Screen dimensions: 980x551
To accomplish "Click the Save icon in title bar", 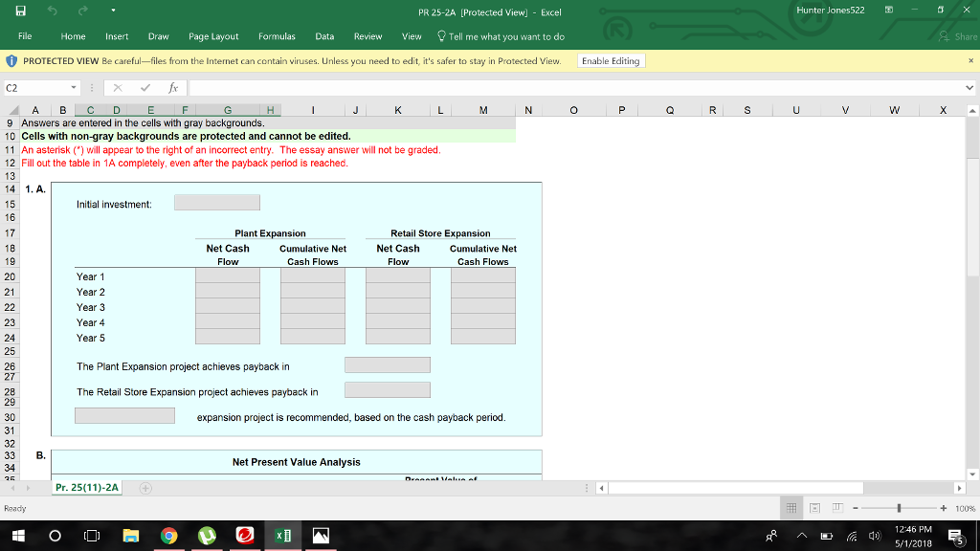I will (21, 11).
